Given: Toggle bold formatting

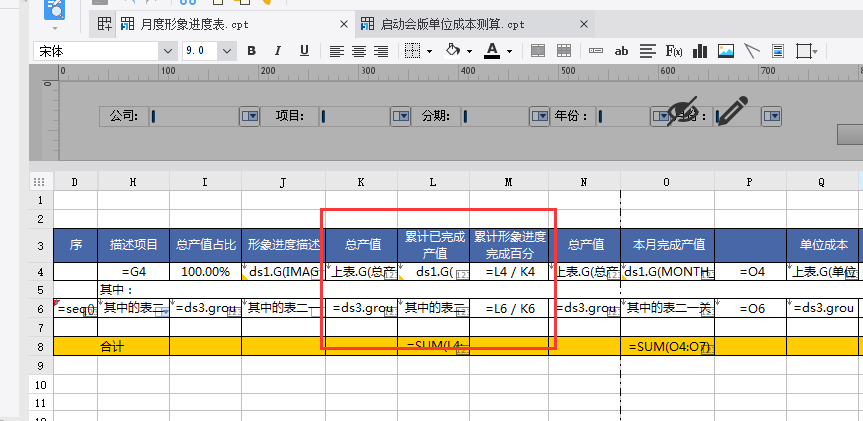Looking at the screenshot, I should coord(252,51).
